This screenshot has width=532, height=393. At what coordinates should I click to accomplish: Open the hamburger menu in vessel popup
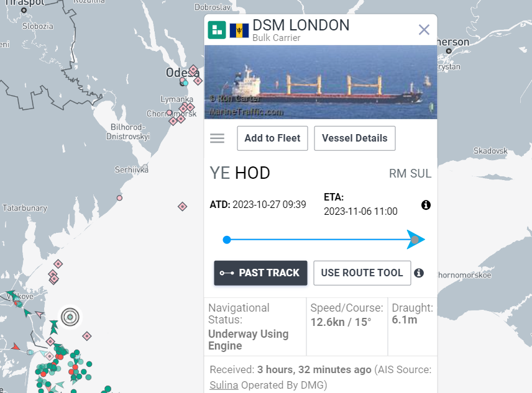217,138
